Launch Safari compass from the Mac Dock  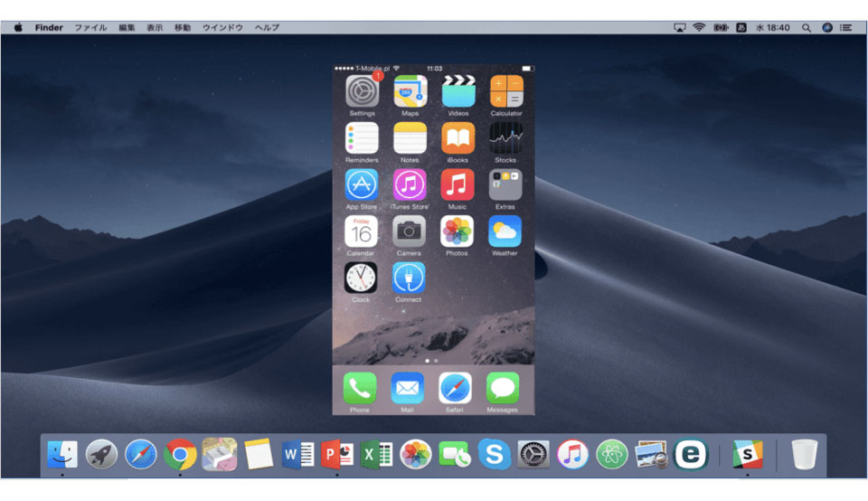coord(141,455)
